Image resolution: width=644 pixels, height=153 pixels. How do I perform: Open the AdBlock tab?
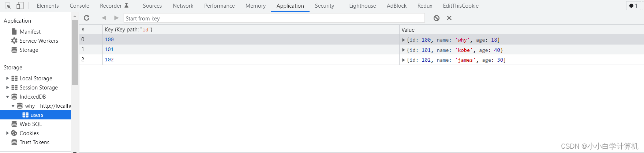397,6
